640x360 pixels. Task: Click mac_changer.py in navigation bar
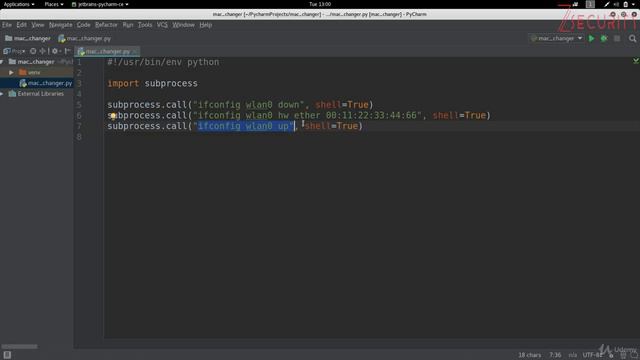pyautogui.click(x=85, y=38)
